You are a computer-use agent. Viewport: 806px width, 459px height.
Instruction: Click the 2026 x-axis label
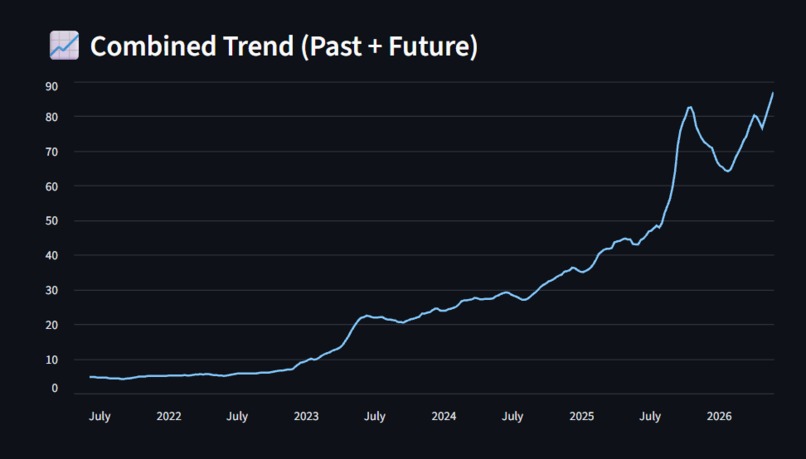point(719,416)
